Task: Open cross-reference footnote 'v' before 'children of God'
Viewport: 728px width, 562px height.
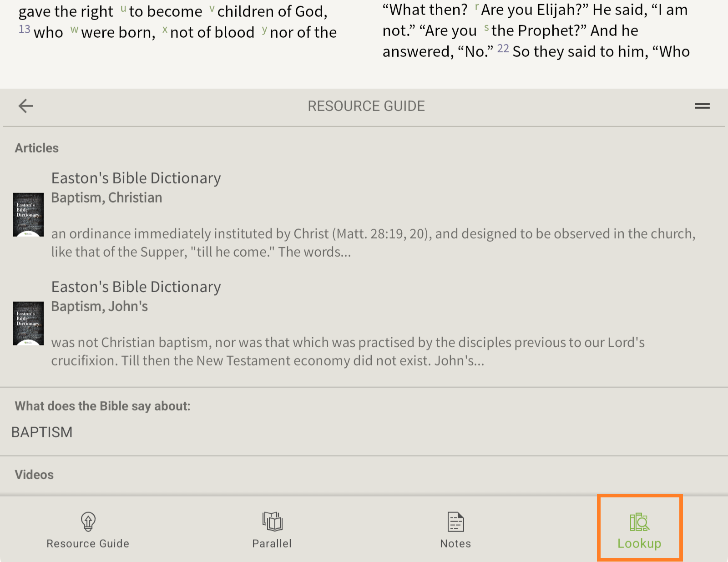Action: 212,9
